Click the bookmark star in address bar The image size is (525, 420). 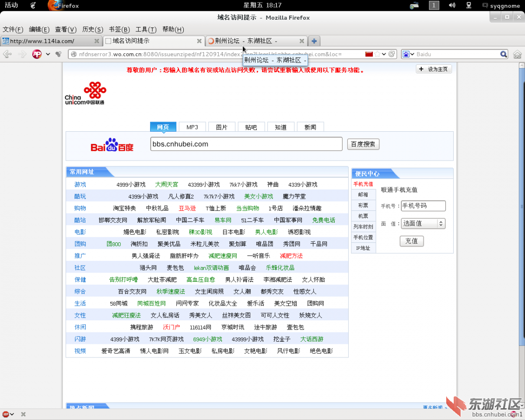pos(378,54)
